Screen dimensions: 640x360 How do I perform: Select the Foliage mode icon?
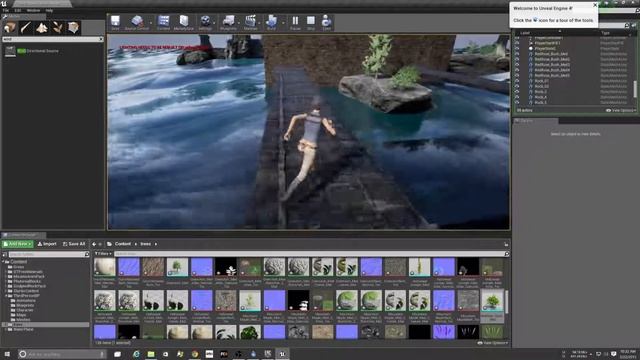click(x=58, y=28)
